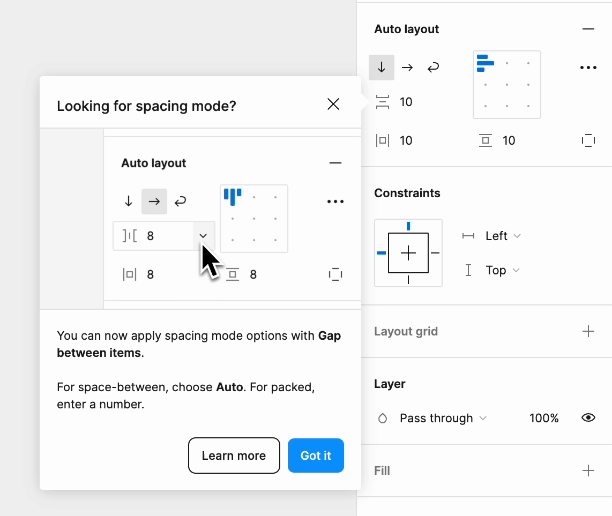The image size is (612, 516).
Task: Toggle individual padding in right panel
Action: [588, 141]
